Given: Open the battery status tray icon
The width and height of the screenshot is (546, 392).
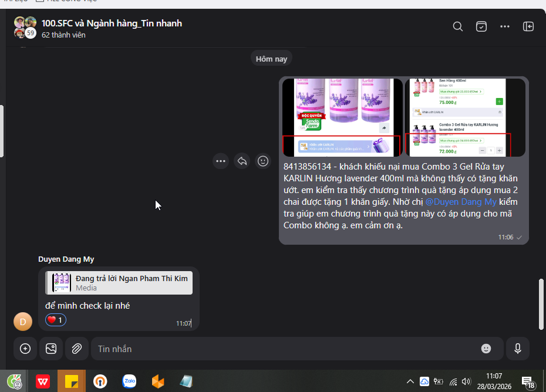Looking at the screenshot, I should [x=438, y=381].
